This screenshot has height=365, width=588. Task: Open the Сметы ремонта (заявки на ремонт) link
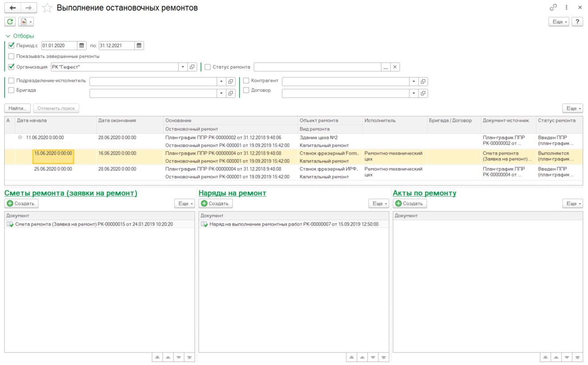71,193
